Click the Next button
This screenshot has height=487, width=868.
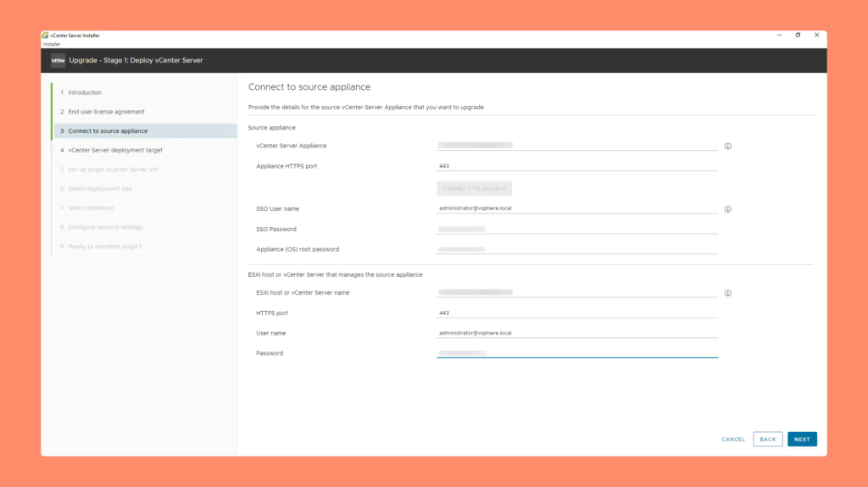802,439
